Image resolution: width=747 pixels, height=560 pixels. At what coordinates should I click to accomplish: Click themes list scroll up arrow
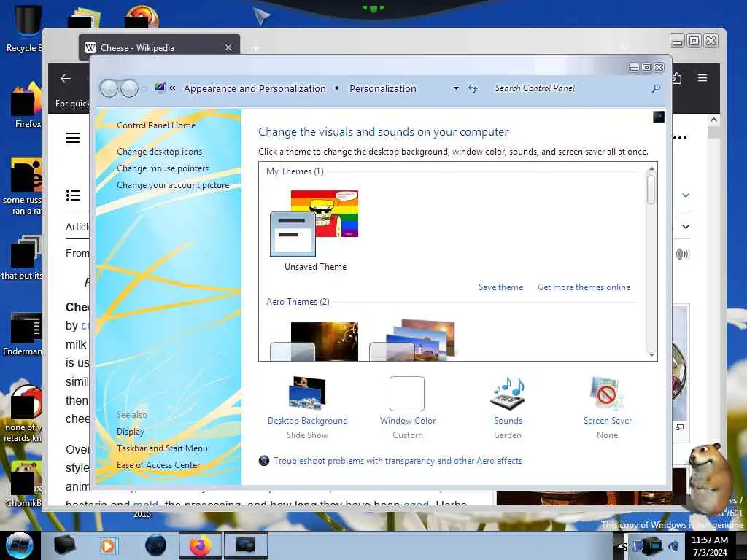651,168
